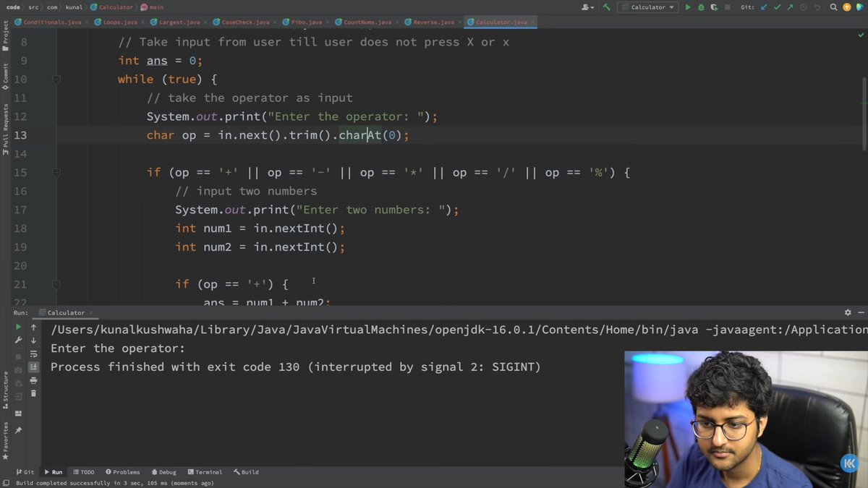Switch to CountNums.java tab
Viewport: 868px width, 488px height.
coord(367,22)
